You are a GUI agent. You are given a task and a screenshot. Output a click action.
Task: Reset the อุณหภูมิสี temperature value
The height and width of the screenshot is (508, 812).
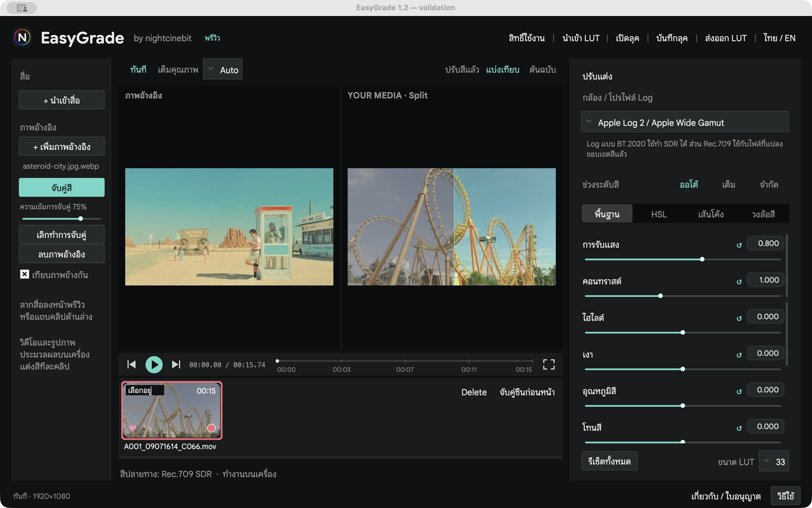[739, 392]
